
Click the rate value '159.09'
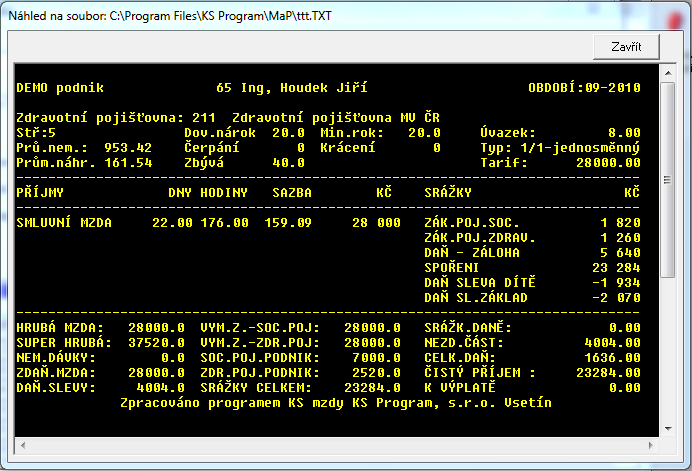288,222
